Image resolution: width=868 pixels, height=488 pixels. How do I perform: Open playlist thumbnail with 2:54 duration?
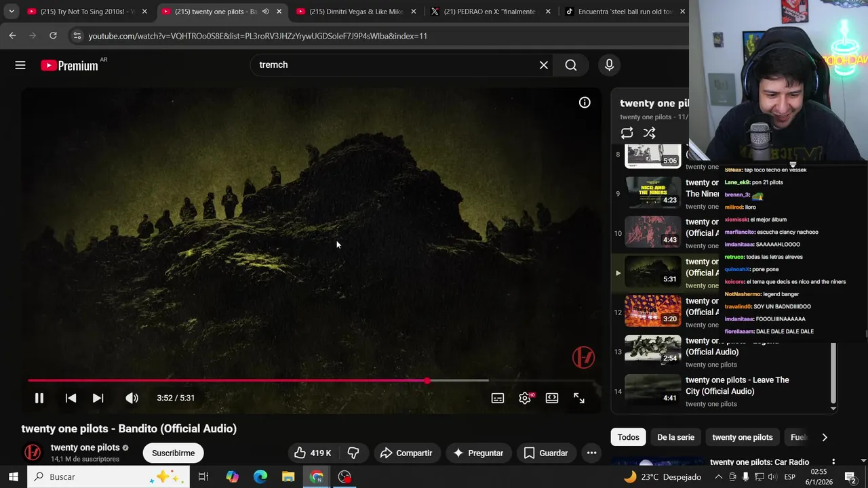(652, 349)
